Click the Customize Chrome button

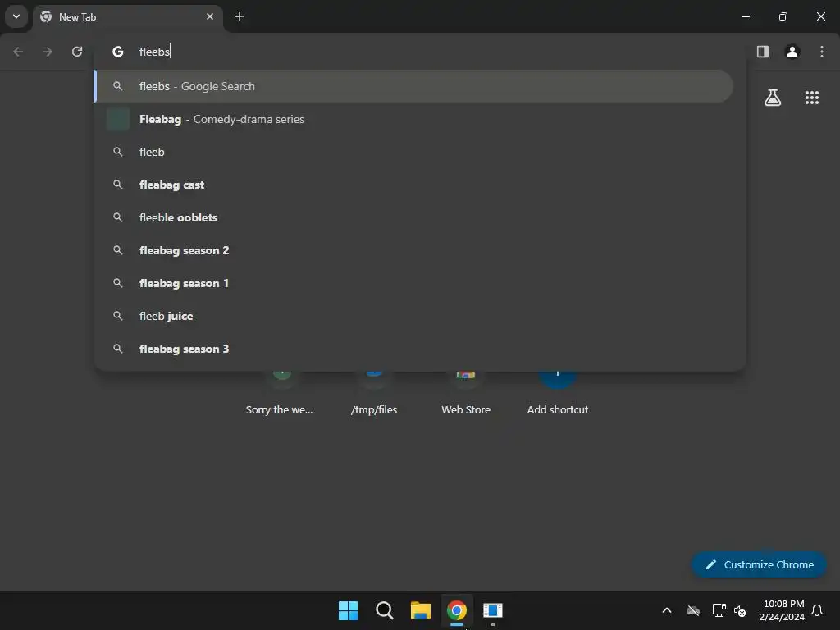click(x=759, y=564)
